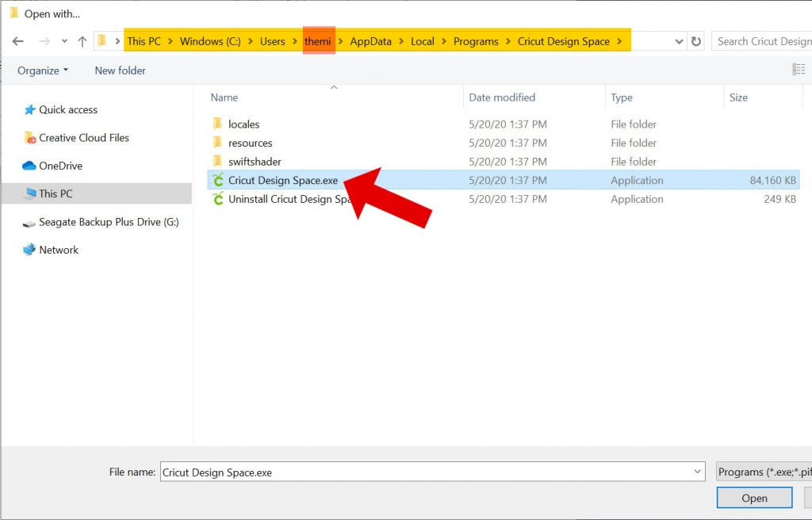This screenshot has height=520, width=812.
Task: Sort by Type column header
Action: click(622, 97)
